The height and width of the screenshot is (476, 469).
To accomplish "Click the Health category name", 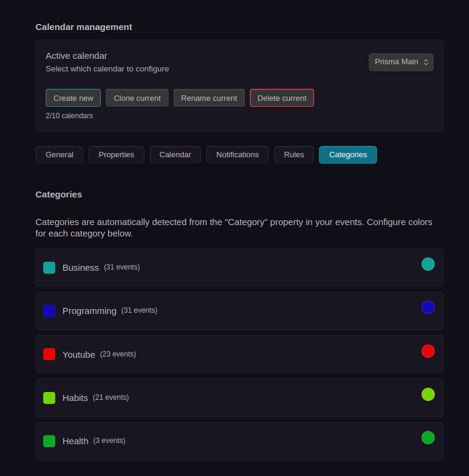I will 75,441.
